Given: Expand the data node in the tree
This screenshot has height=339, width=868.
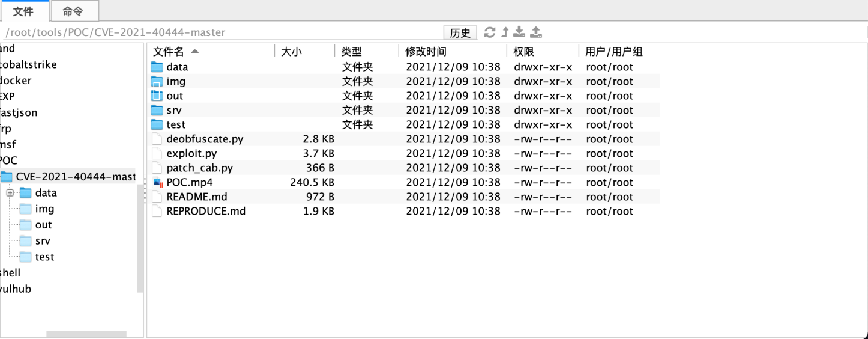Looking at the screenshot, I should click(x=10, y=193).
